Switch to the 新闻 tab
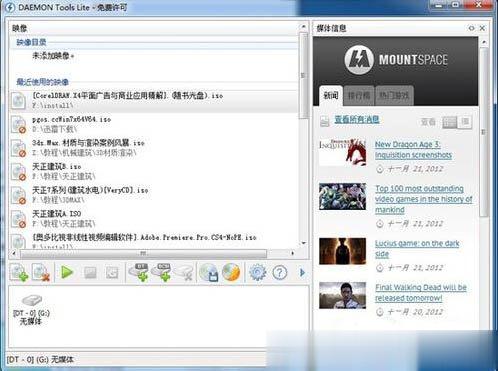This screenshot has height=371, width=498. pos(331,96)
